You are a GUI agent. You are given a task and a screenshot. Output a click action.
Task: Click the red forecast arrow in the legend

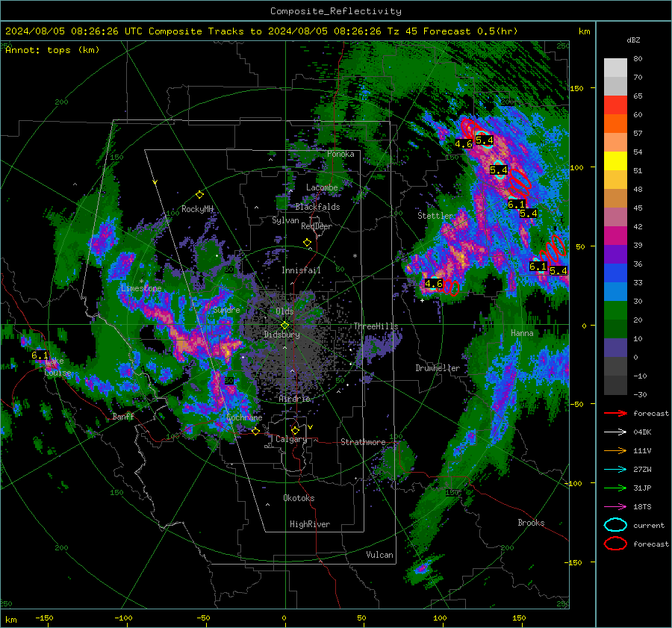615,413
